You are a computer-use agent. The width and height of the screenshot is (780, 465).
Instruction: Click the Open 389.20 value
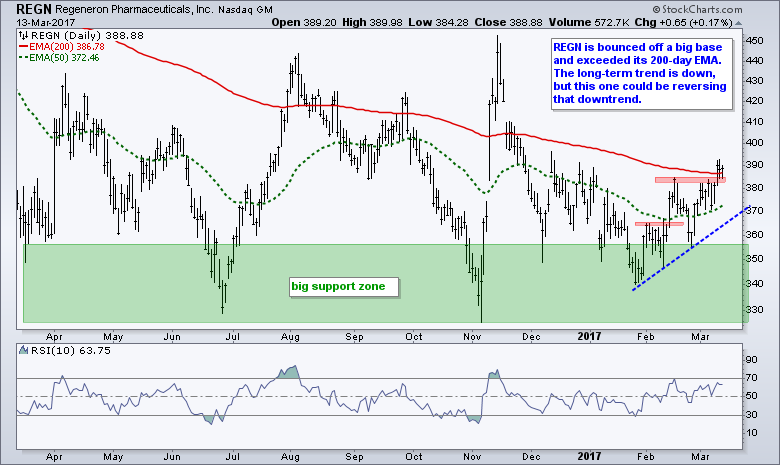click(303, 23)
